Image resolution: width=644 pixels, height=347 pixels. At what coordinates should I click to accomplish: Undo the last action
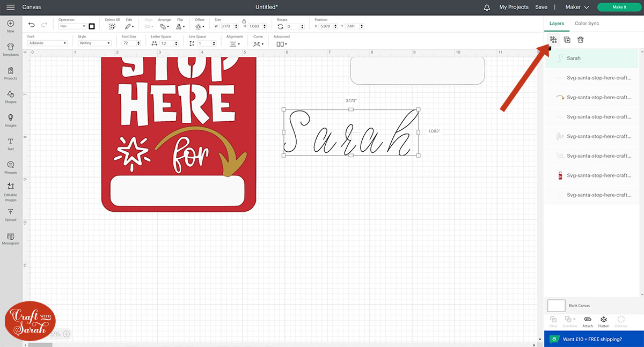(32, 25)
